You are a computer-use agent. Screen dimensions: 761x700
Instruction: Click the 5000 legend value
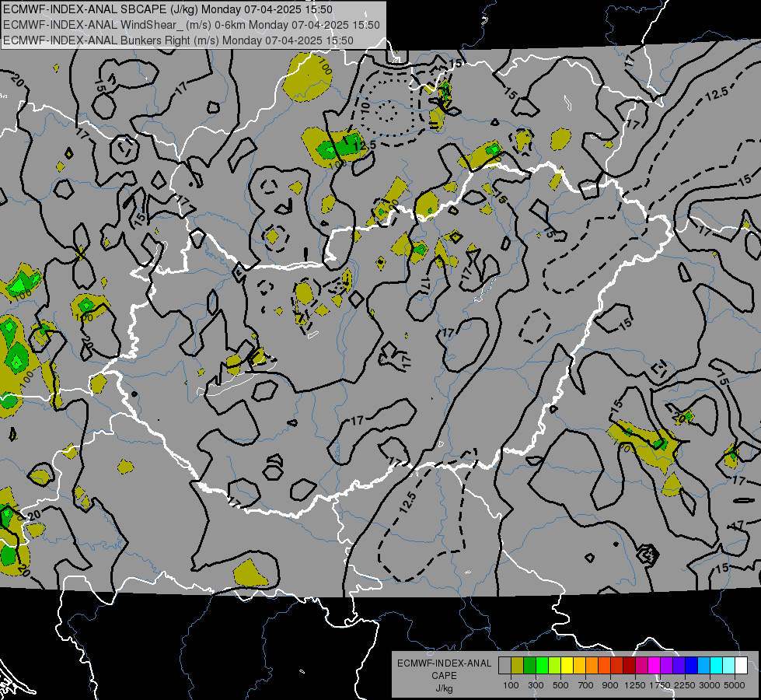pos(735,686)
